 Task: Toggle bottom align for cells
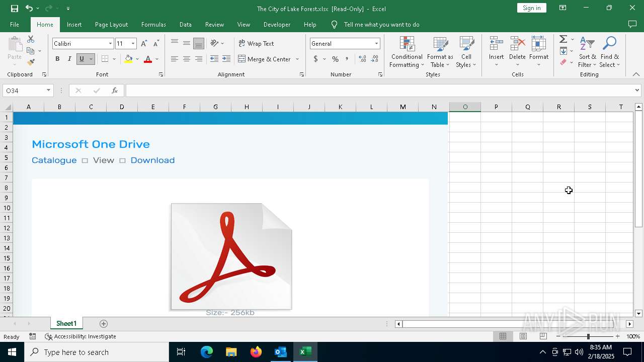pyautogui.click(x=199, y=43)
